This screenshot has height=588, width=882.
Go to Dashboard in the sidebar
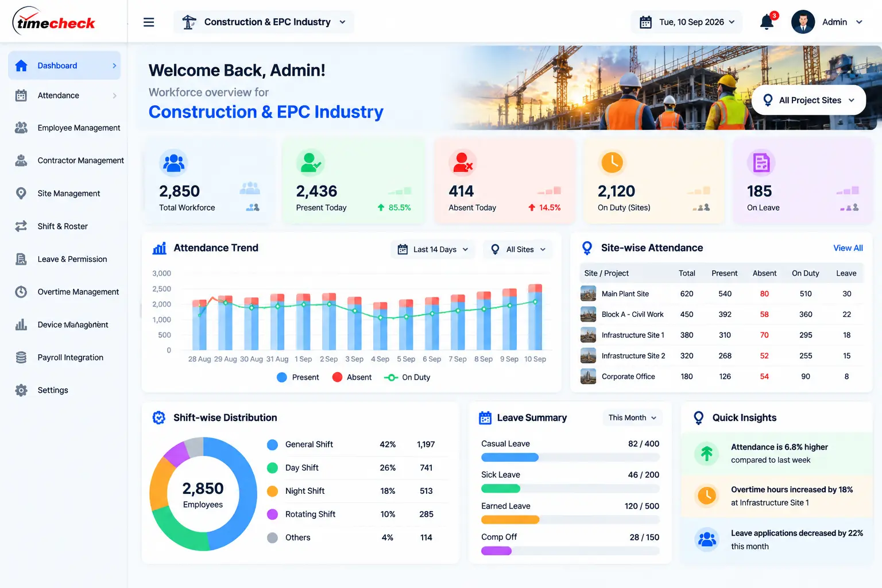pos(64,65)
